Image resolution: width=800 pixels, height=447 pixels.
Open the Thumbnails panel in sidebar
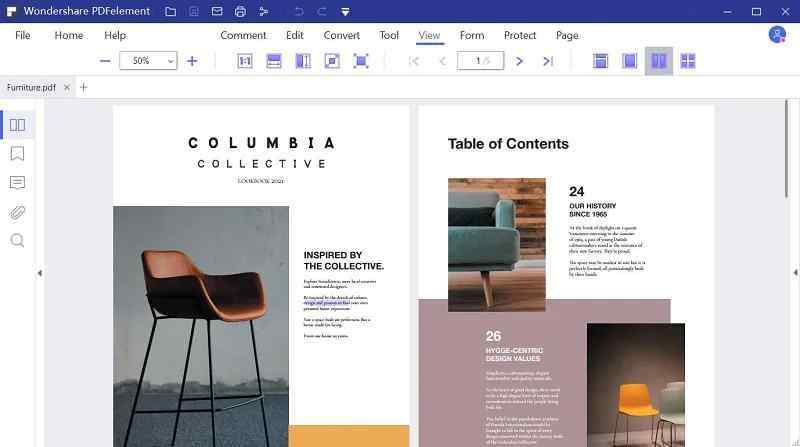tap(17, 125)
